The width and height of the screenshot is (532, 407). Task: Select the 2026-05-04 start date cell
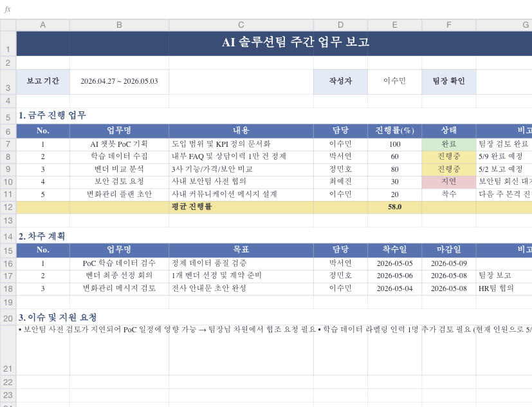[394, 289]
